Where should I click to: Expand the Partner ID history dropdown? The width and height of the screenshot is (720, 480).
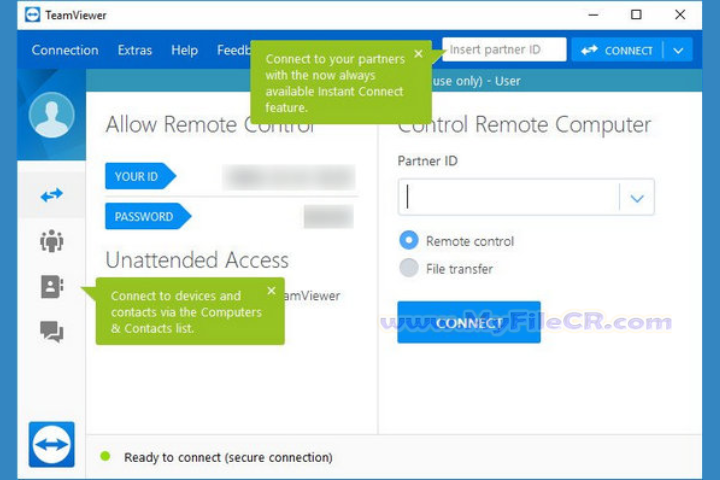pos(637,198)
